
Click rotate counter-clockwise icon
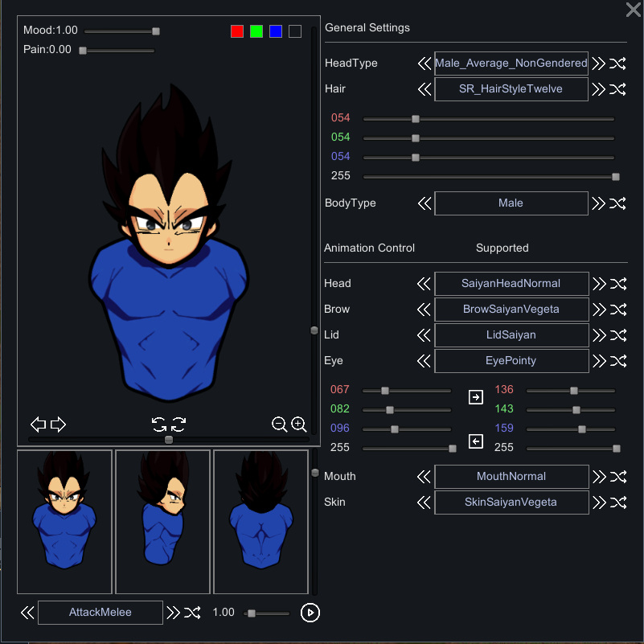(159, 425)
